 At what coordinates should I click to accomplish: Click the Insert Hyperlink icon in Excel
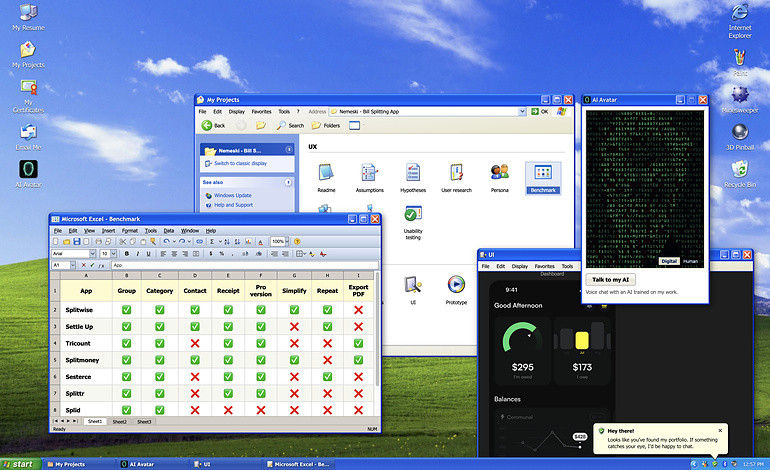[x=199, y=242]
